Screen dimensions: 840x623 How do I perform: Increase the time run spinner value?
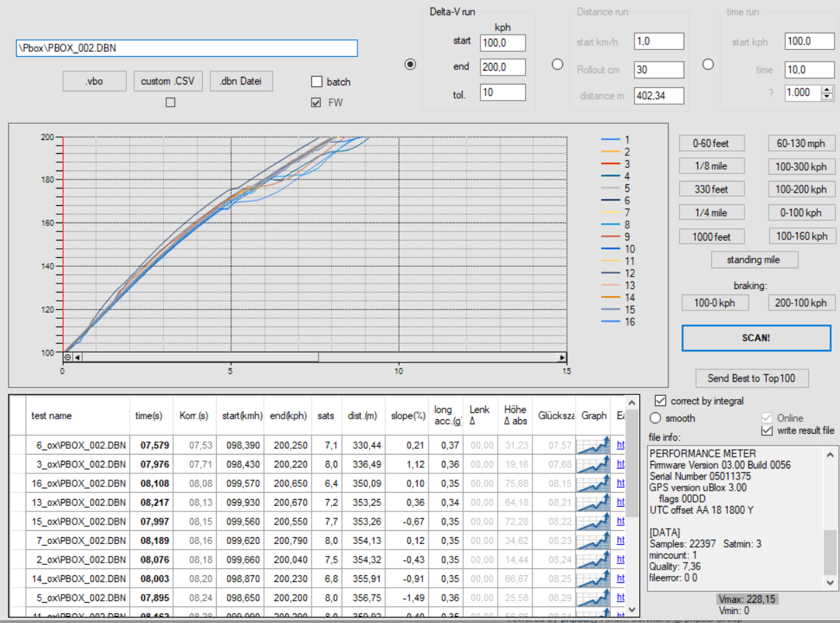tap(827, 89)
